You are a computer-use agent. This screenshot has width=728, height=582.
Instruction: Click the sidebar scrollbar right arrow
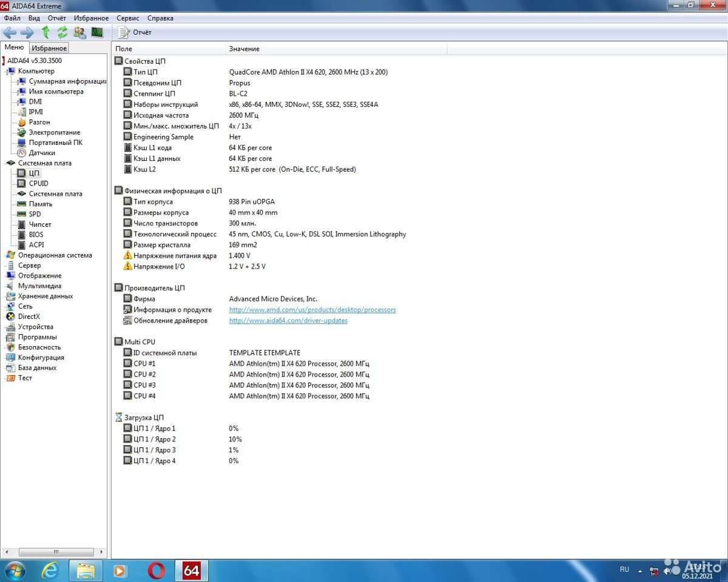pos(103,552)
